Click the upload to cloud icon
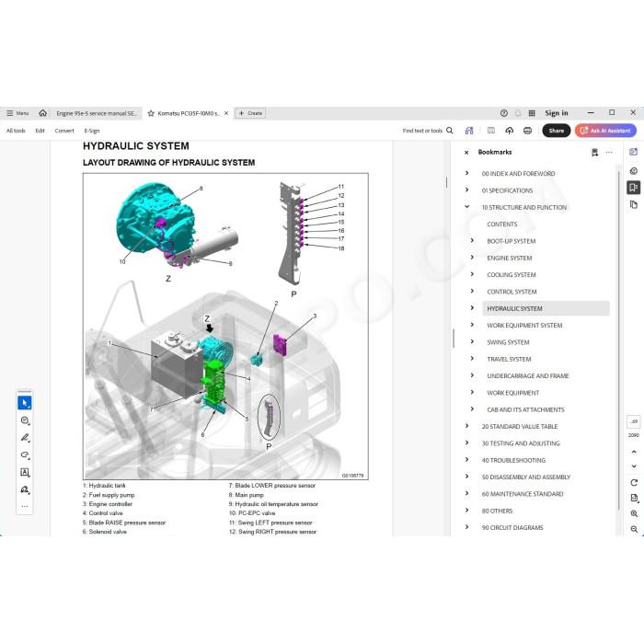This screenshot has height=644, width=644. [x=510, y=131]
